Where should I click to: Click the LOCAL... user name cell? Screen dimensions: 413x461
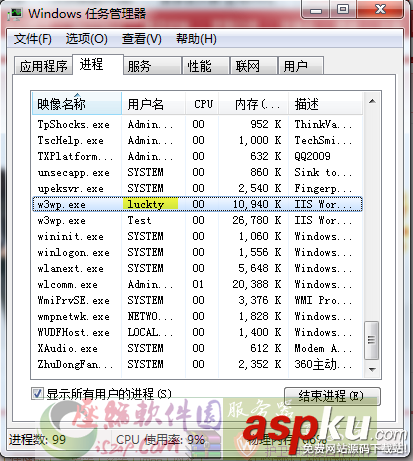coord(150,332)
